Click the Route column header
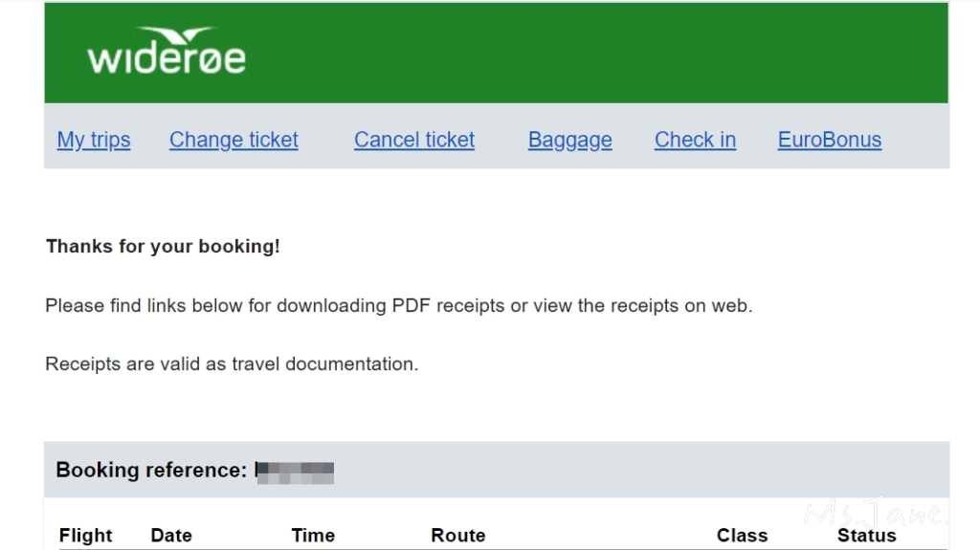980x550 pixels. click(457, 536)
